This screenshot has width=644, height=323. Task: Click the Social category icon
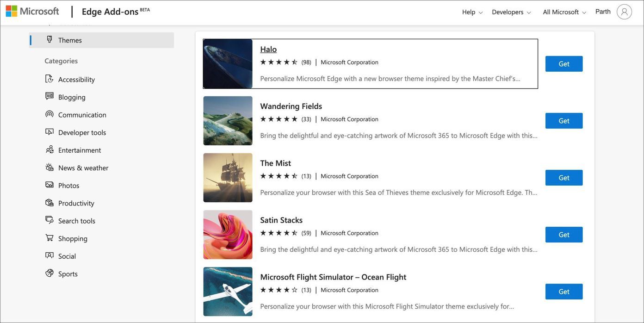(x=50, y=255)
